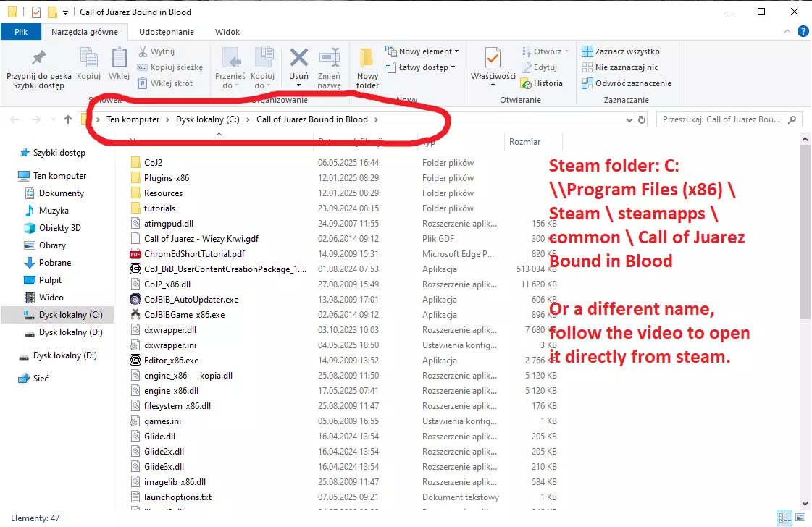This screenshot has height=527, width=812.
Task: Open the Plik menu tab
Action: tap(21, 32)
